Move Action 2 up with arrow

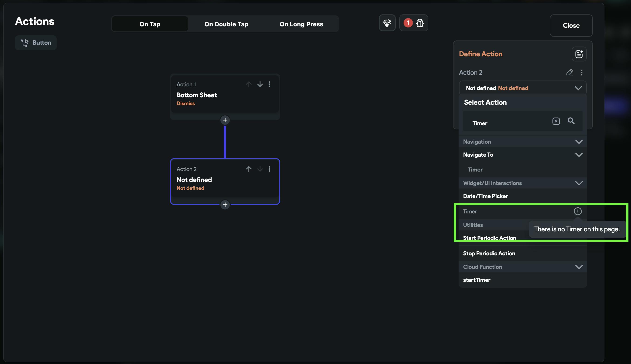249,169
